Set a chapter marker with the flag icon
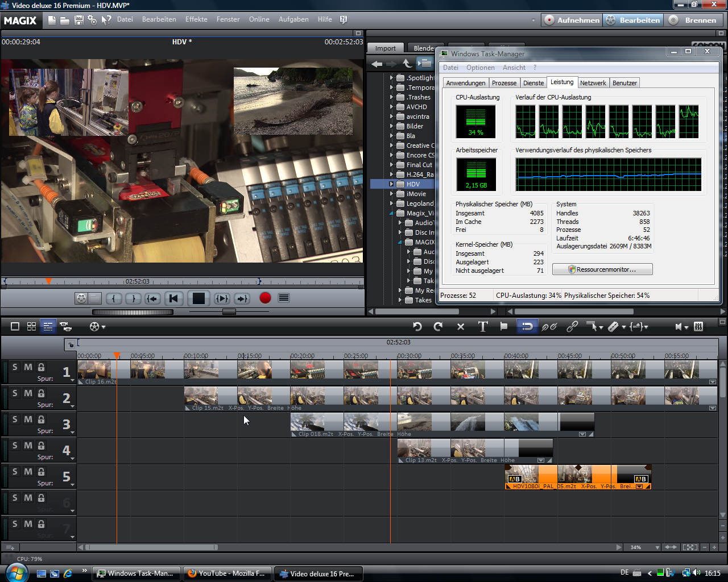Screen dimensions: 728x582 coord(504,326)
